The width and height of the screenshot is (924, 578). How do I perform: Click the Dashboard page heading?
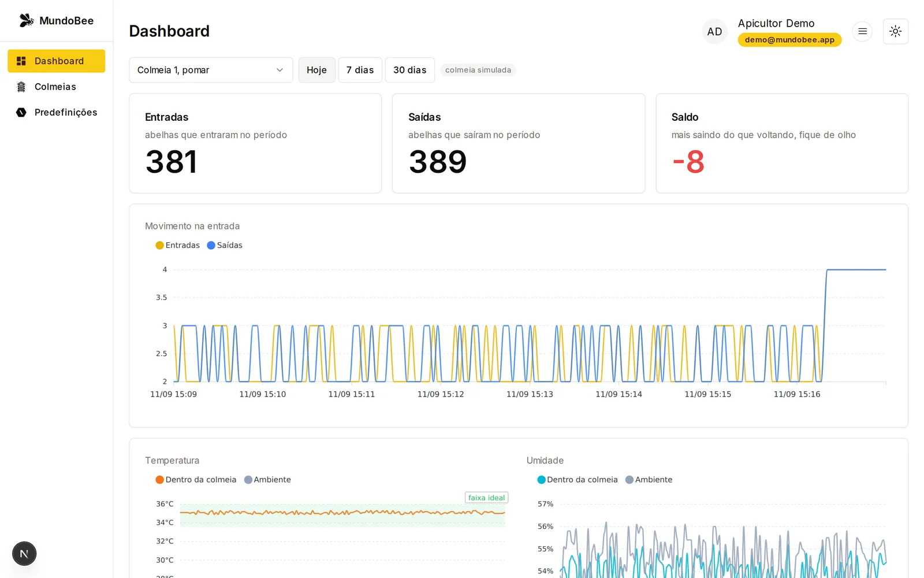point(169,31)
